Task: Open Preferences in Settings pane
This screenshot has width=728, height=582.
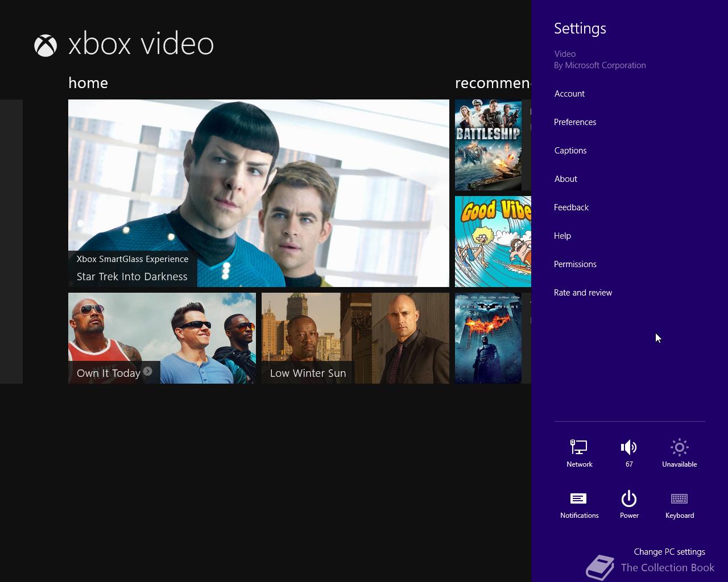Action: 575,122
